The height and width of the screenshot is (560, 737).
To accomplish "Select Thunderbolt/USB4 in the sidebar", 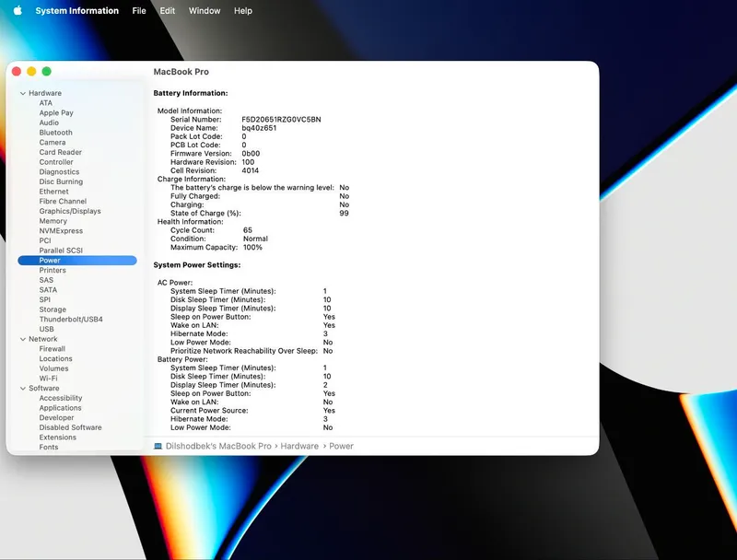I will tap(71, 319).
